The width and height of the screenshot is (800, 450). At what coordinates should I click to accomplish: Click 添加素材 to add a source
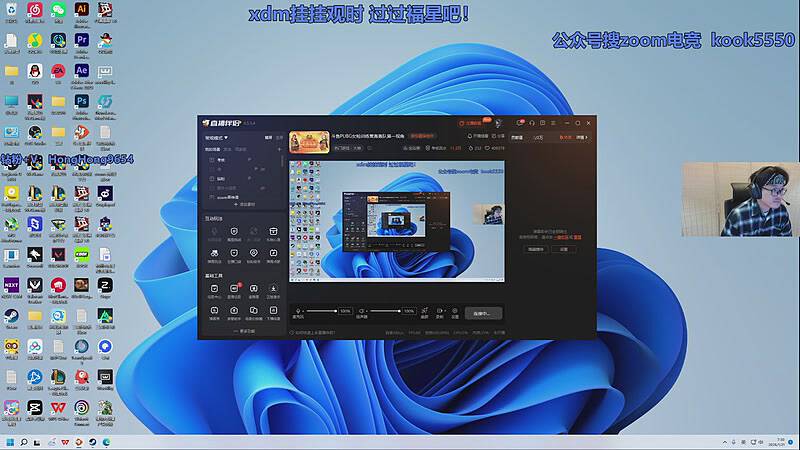tap(243, 204)
